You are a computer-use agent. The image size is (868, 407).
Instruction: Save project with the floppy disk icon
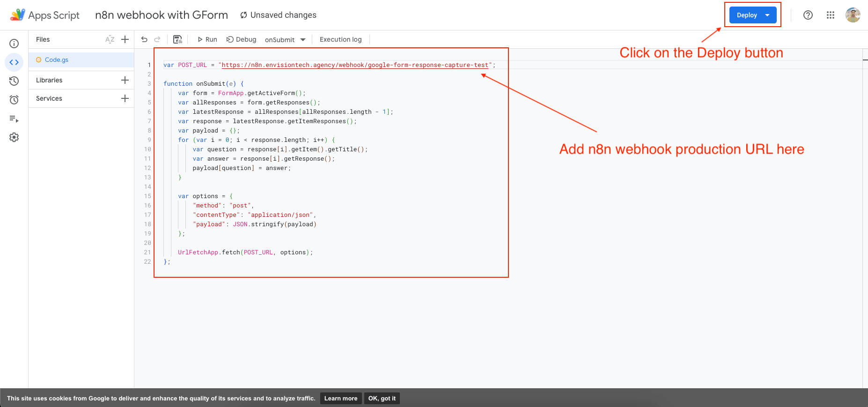[x=177, y=39]
